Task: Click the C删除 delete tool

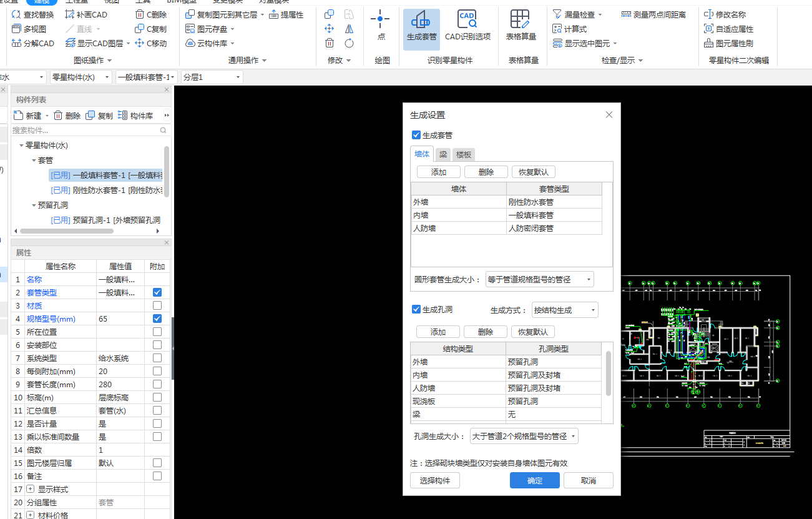Action: [151, 14]
